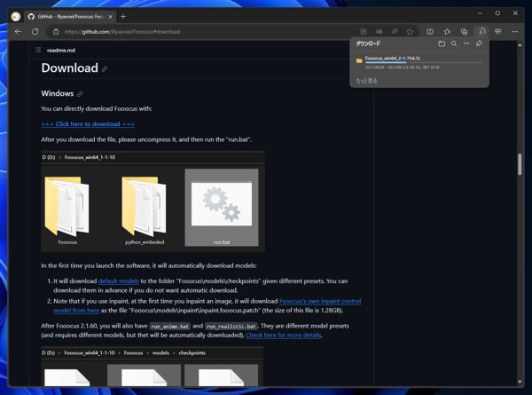Open a new browser tab
Image resolution: width=532 pixels, height=395 pixels.
pos(123,16)
